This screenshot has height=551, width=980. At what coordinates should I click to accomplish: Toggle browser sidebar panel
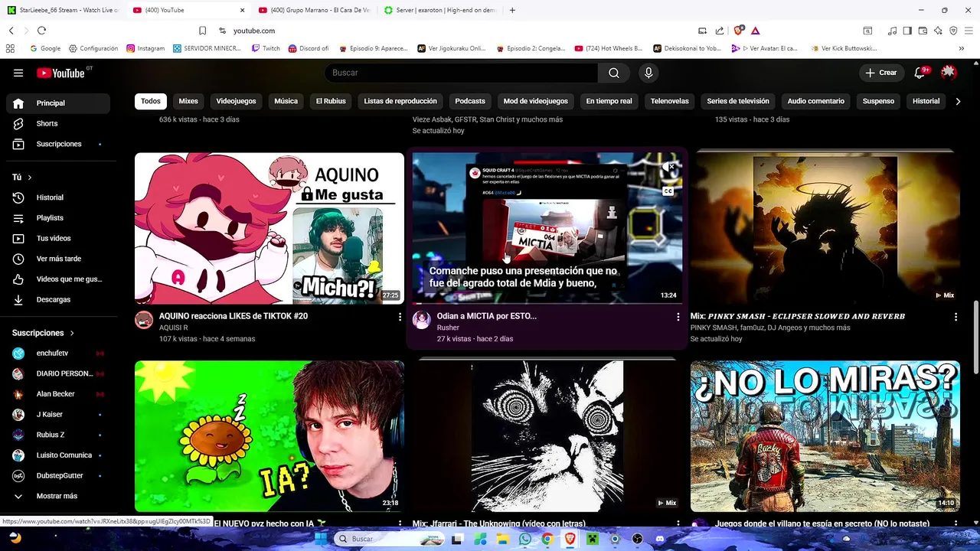pos(907,31)
